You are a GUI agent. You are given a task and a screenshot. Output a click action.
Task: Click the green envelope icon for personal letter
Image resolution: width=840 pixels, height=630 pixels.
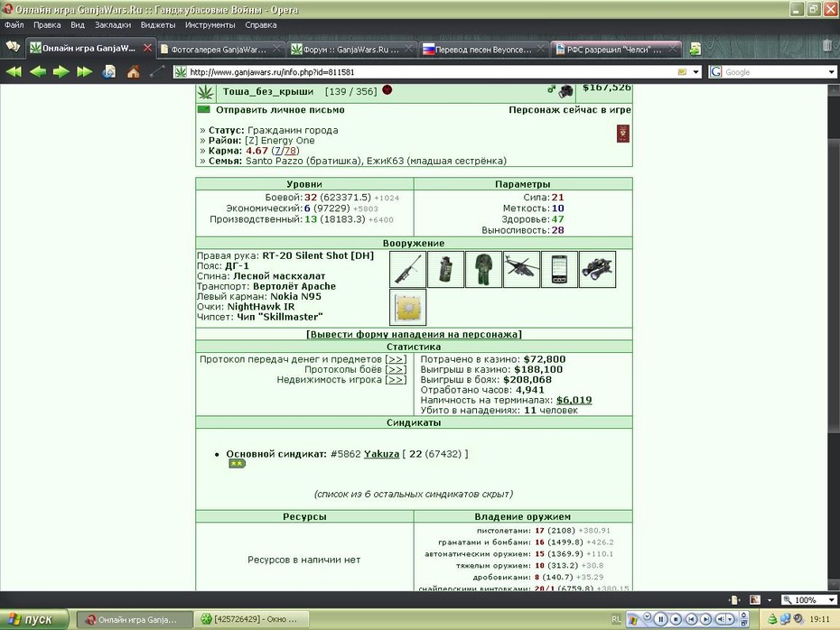click(203, 110)
